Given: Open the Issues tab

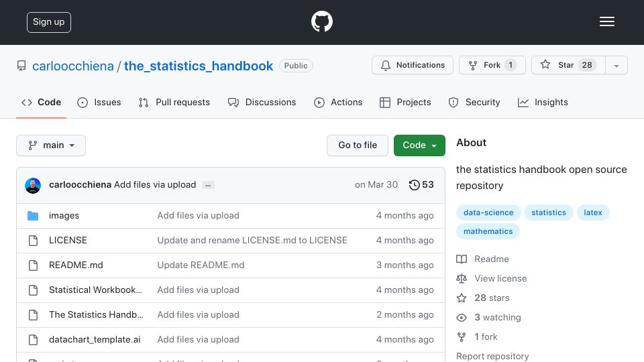Looking at the screenshot, I should 99,102.
